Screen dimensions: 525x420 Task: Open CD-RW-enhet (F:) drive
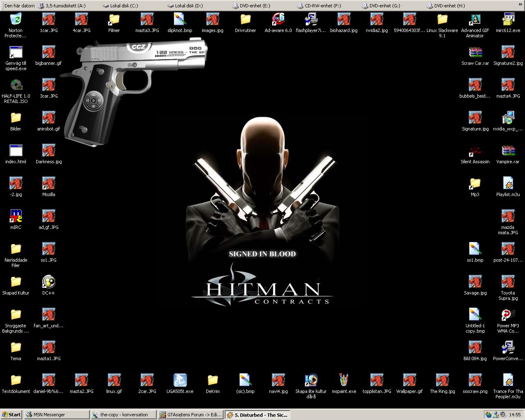[319, 6]
